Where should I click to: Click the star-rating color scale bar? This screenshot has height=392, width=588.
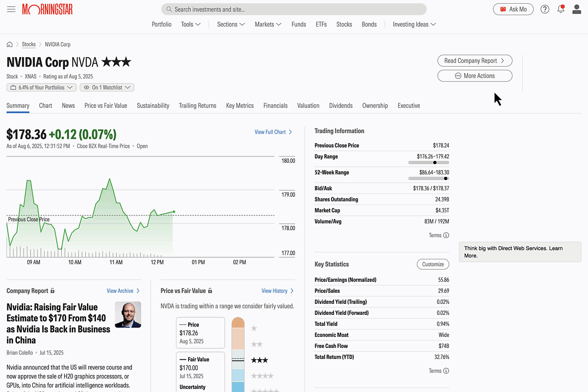(238, 354)
